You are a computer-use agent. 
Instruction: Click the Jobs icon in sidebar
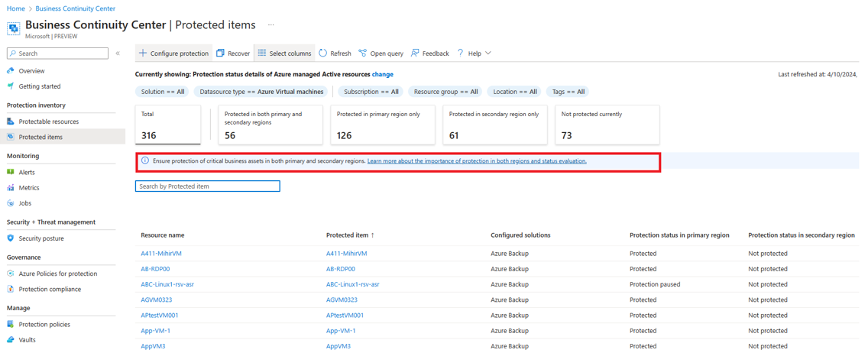11,203
